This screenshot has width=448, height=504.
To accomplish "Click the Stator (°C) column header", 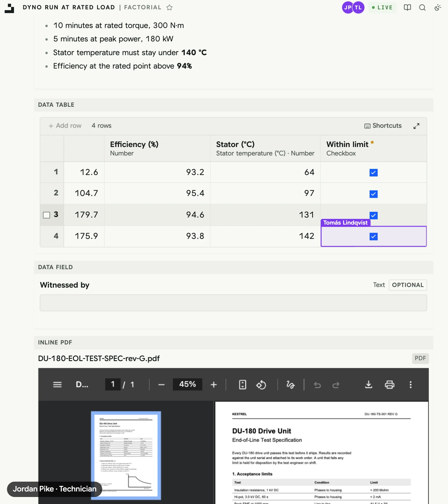I will 265,148.
